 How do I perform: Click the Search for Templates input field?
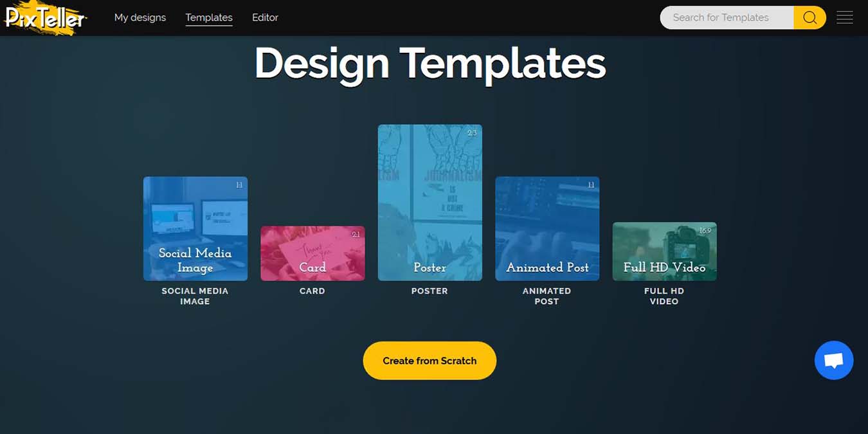tap(727, 17)
